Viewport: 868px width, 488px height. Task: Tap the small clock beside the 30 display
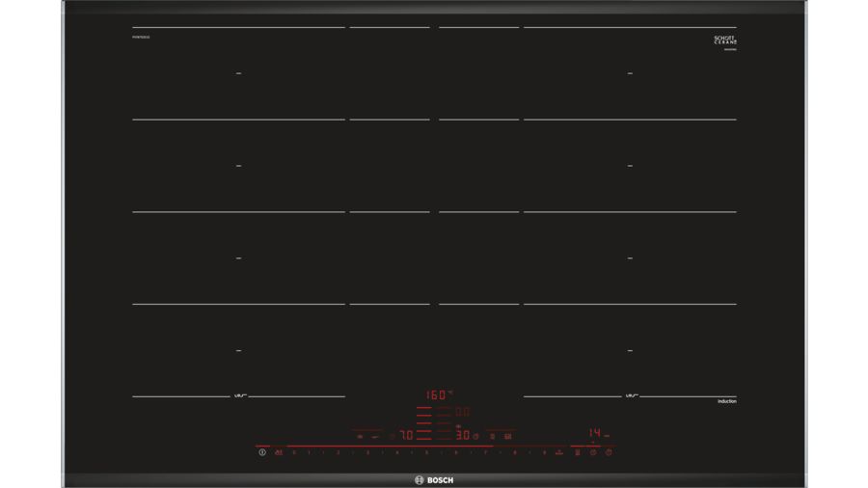tap(476, 436)
